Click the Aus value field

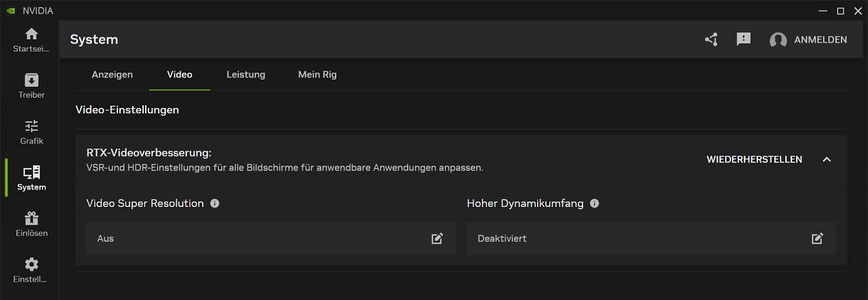coord(271,238)
